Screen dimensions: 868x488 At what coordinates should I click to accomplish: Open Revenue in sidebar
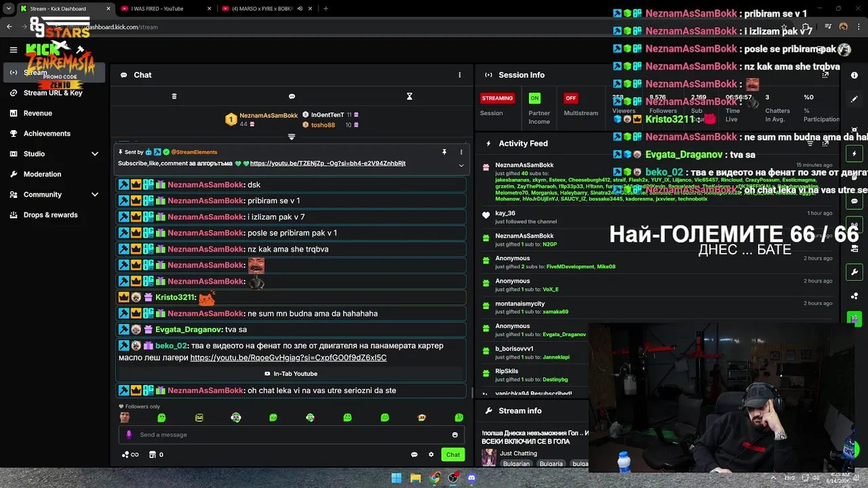click(x=54, y=113)
